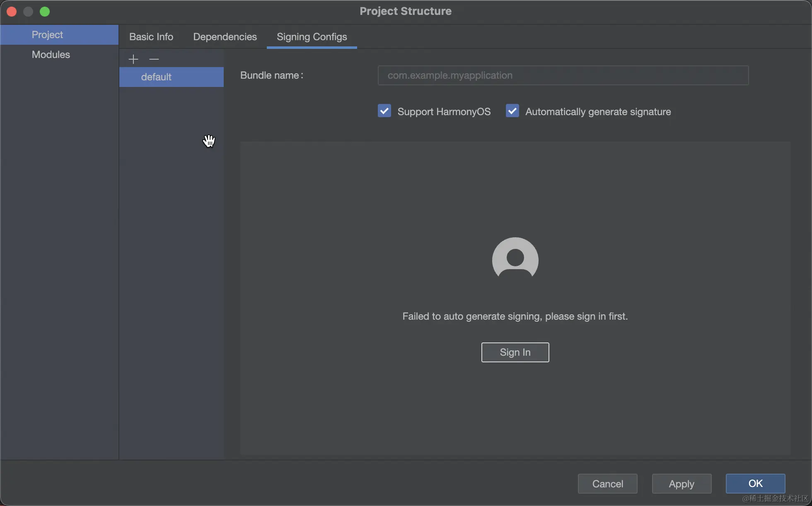The height and width of the screenshot is (506, 812).
Task: Minimize the window with the gray button
Action: pyautogui.click(x=28, y=12)
